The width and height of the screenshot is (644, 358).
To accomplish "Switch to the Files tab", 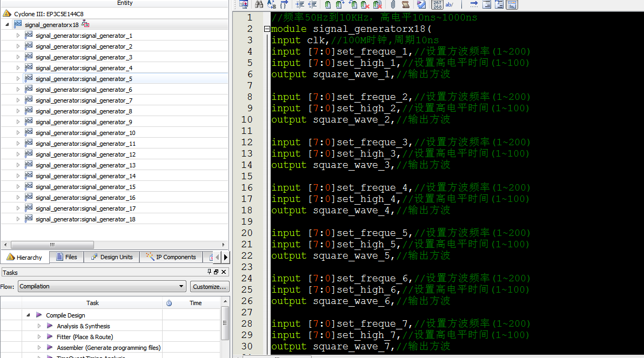I will coord(66,257).
